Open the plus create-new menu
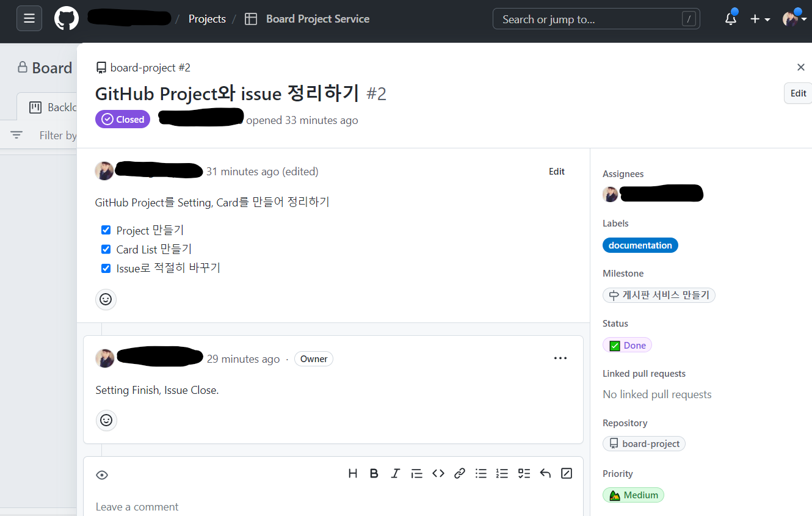812x516 pixels. pos(760,19)
